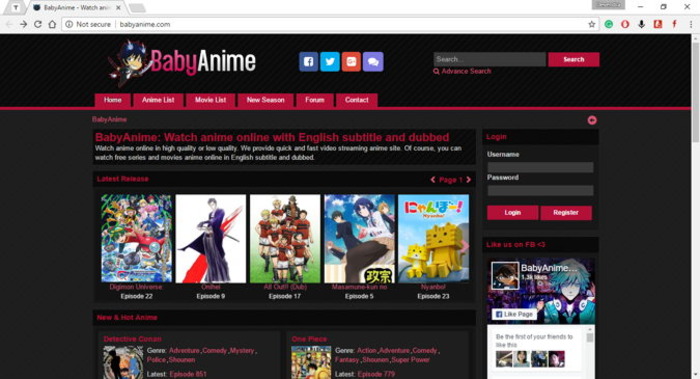
Task: Click the red round arrow icon above Login
Action: tap(592, 120)
